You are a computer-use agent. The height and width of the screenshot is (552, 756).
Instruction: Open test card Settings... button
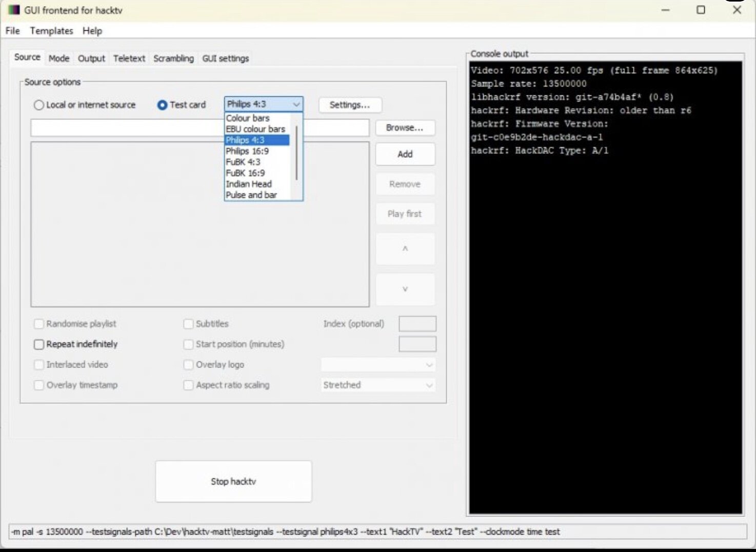click(x=350, y=105)
